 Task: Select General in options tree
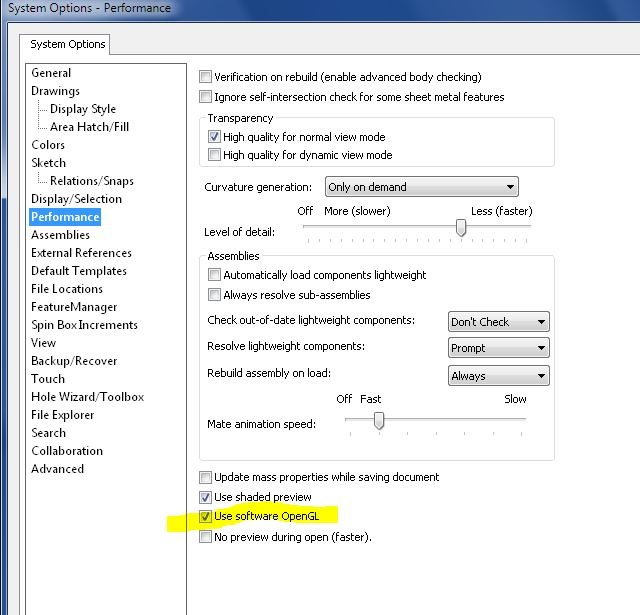click(x=51, y=73)
